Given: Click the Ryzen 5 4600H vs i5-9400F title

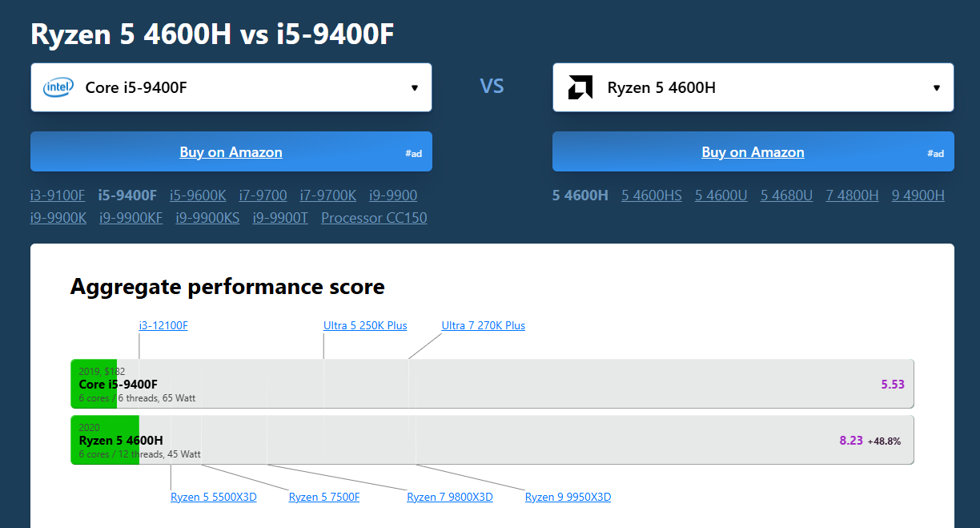Looking at the screenshot, I should click(x=212, y=34).
